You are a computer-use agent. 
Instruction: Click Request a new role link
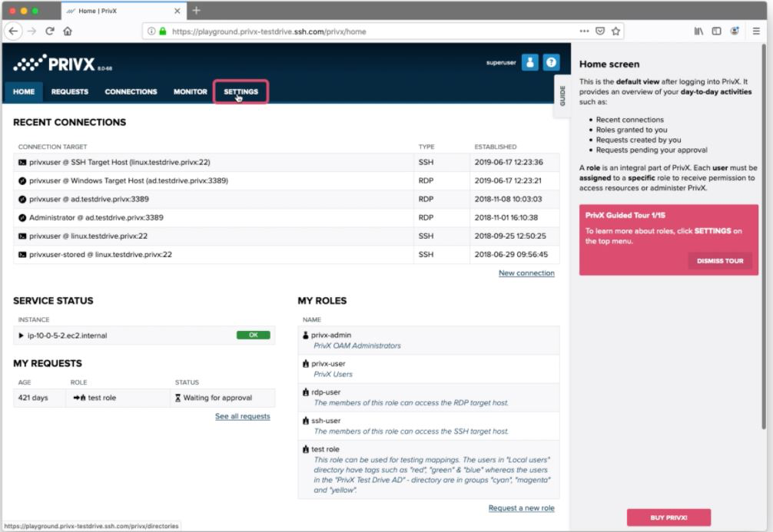tap(521, 508)
